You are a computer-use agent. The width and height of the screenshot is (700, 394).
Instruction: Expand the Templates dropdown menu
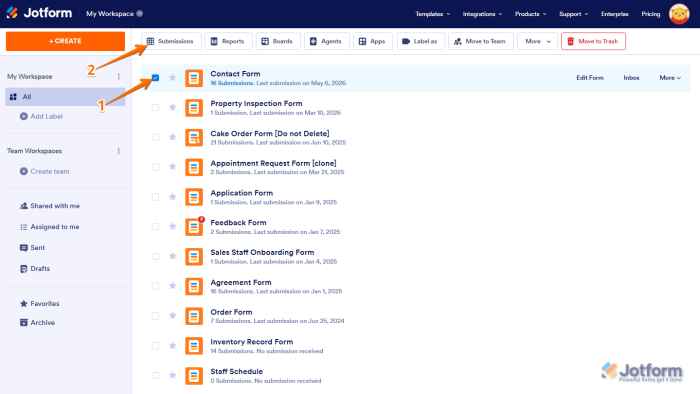pos(433,14)
